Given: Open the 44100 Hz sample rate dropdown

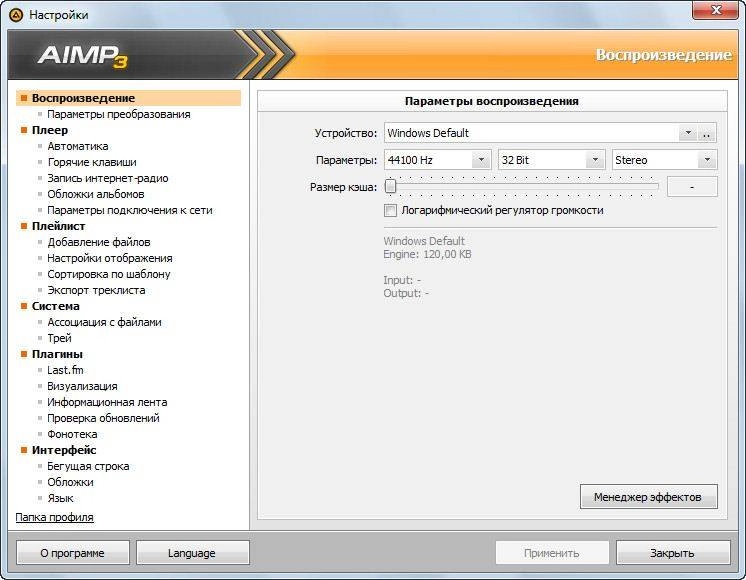Looking at the screenshot, I should coord(481,160).
